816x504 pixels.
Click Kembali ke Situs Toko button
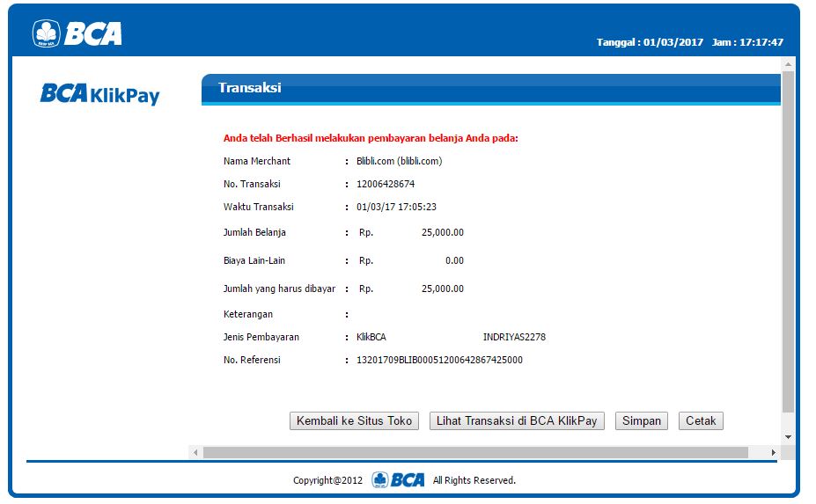[354, 420]
